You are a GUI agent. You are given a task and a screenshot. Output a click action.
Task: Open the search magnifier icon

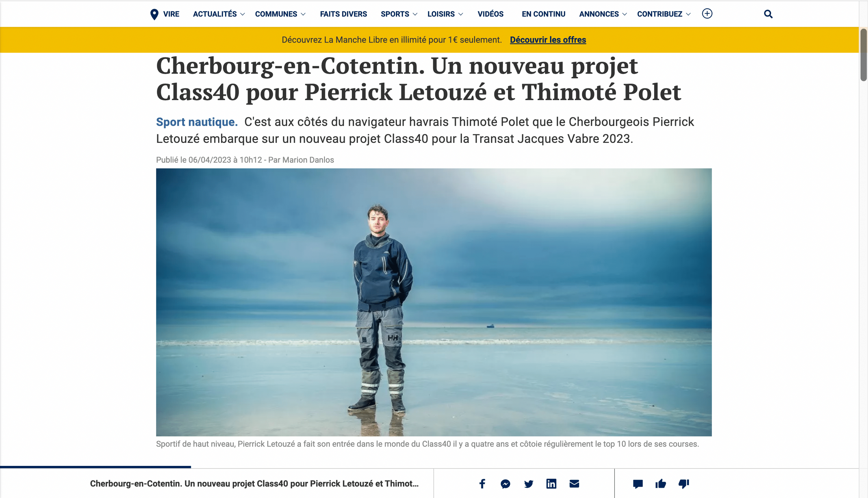pyautogui.click(x=768, y=14)
